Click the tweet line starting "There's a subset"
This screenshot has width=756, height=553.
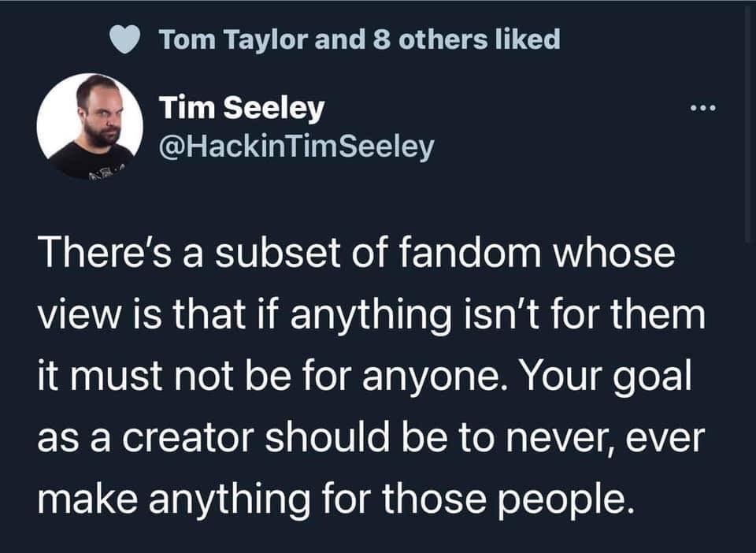click(356, 257)
